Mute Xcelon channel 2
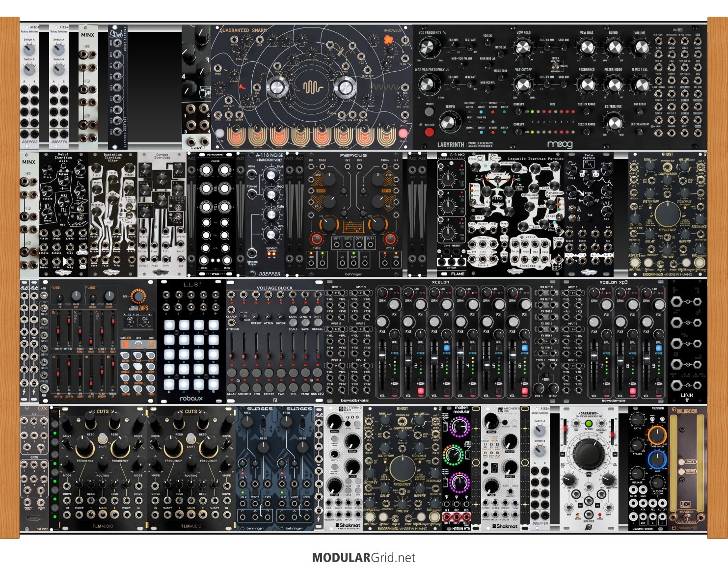The image size is (728, 568). pyautogui.click(x=421, y=391)
